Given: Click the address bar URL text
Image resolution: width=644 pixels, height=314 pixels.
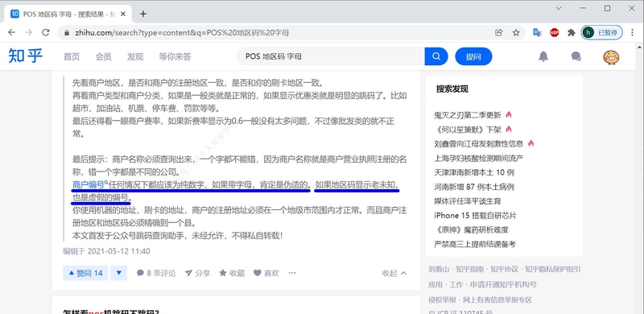Looking at the screenshot, I should 182,32.
